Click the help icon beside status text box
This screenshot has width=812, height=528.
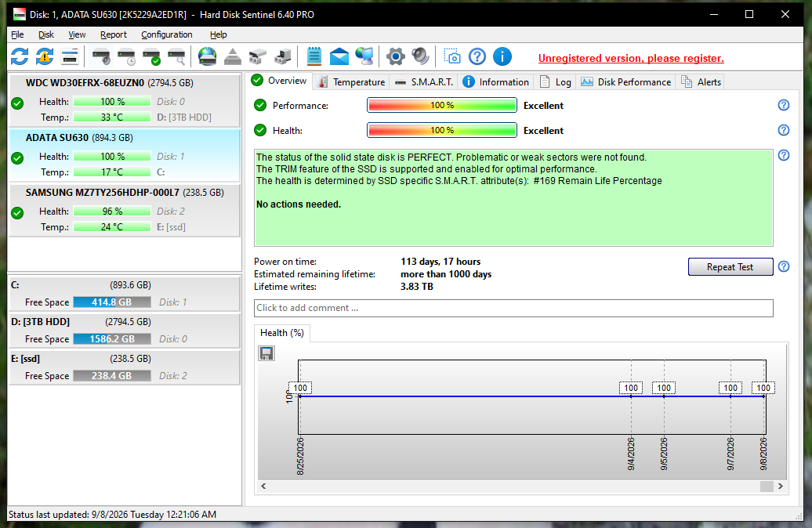pyautogui.click(x=784, y=155)
